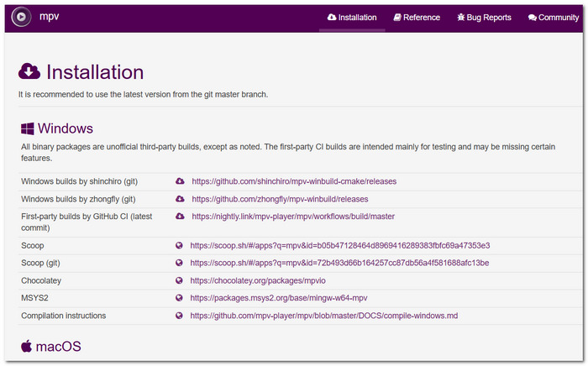Click the Windows section heading

[x=66, y=128]
